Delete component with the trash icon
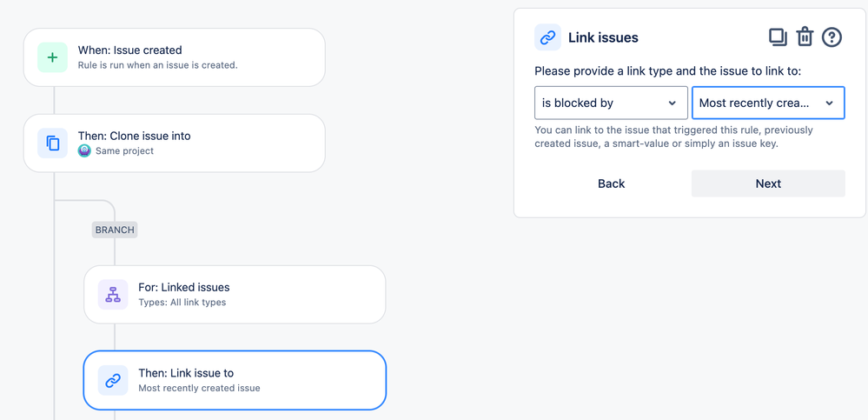Viewport: 868px width, 420px height. tap(805, 37)
